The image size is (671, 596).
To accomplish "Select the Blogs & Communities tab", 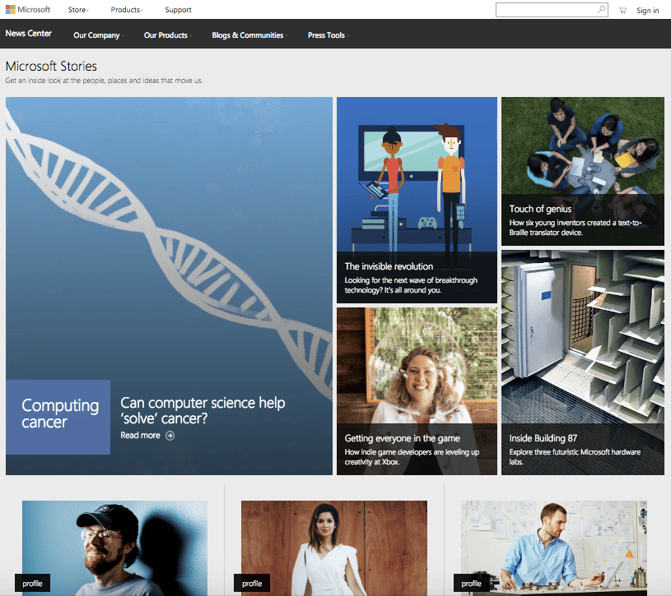I will (247, 35).
